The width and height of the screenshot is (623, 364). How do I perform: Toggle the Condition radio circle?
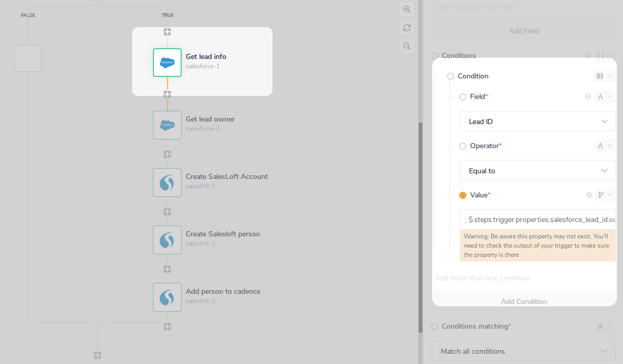coord(451,76)
